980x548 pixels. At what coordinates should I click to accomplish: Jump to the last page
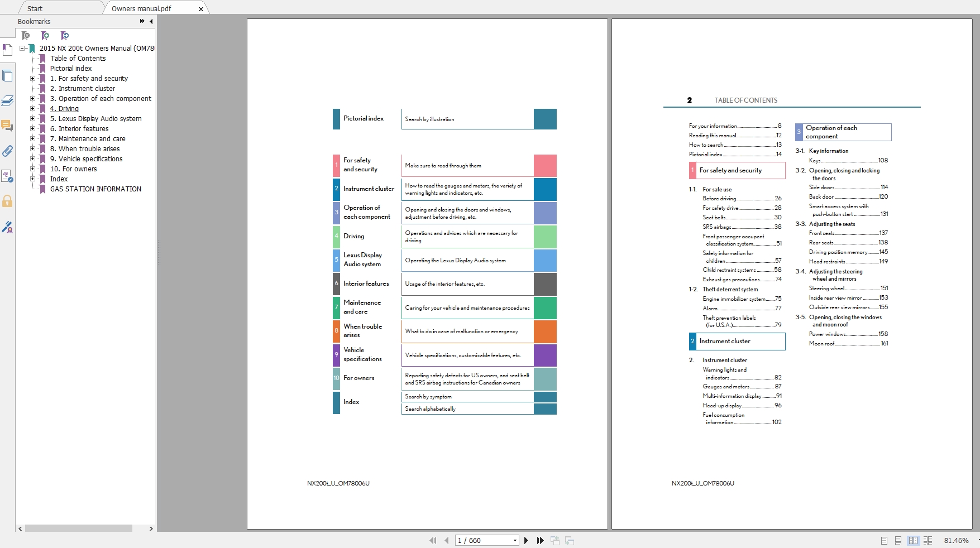(x=540, y=540)
